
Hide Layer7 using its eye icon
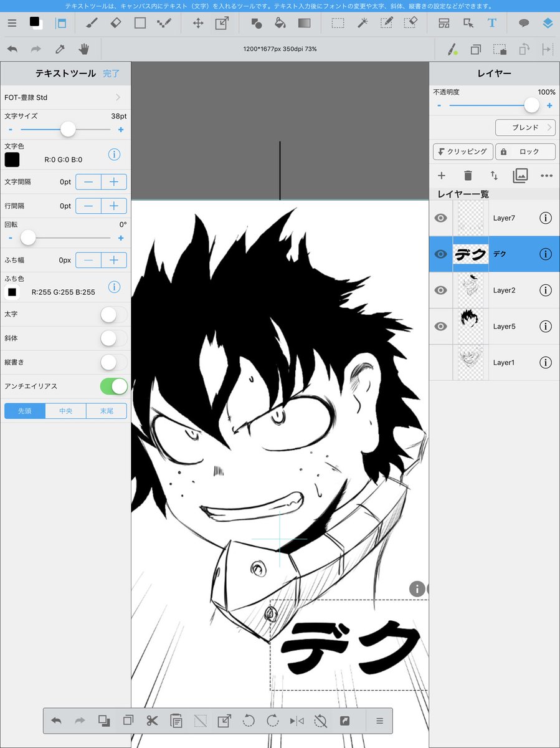440,218
